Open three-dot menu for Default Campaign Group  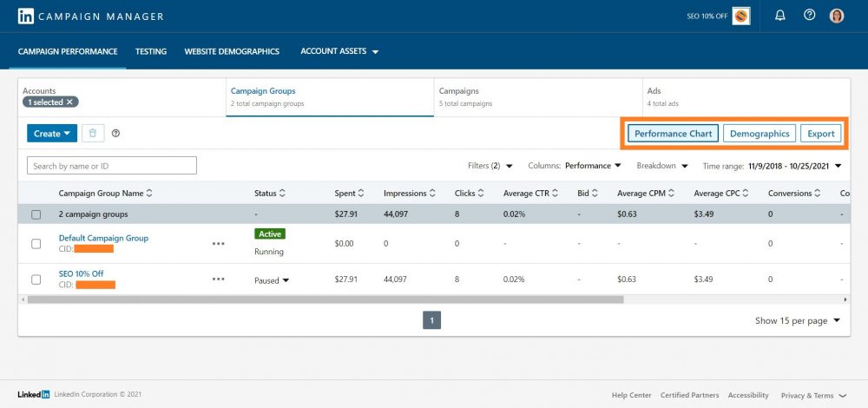[219, 243]
